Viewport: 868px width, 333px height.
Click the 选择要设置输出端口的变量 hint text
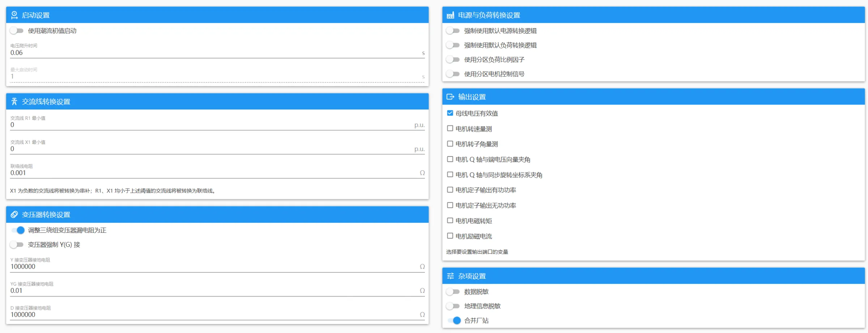(x=477, y=252)
